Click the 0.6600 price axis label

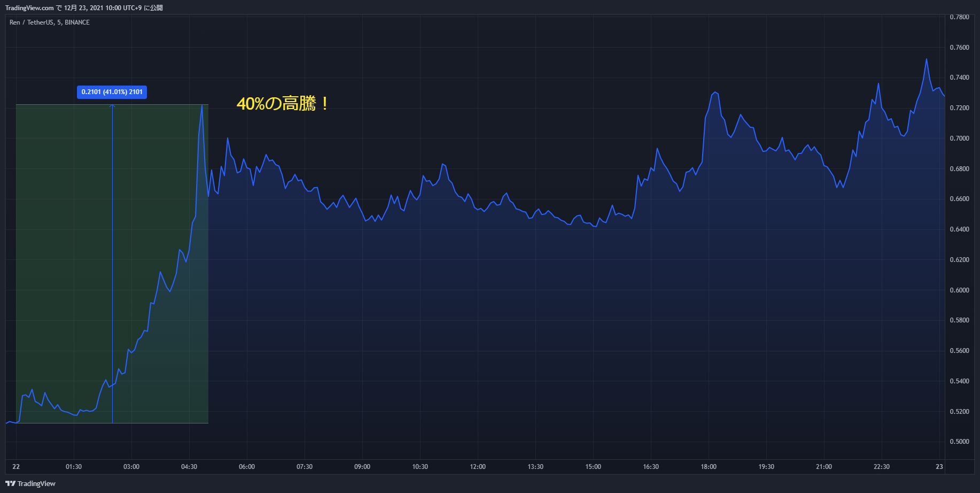coord(959,199)
